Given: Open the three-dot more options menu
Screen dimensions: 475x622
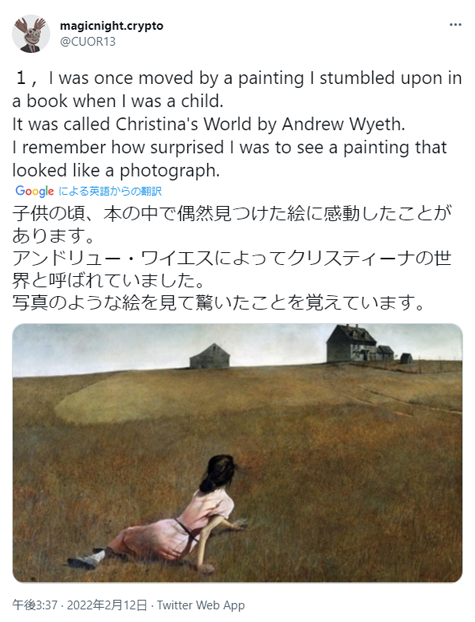Looking at the screenshot, I should (455, 25).
